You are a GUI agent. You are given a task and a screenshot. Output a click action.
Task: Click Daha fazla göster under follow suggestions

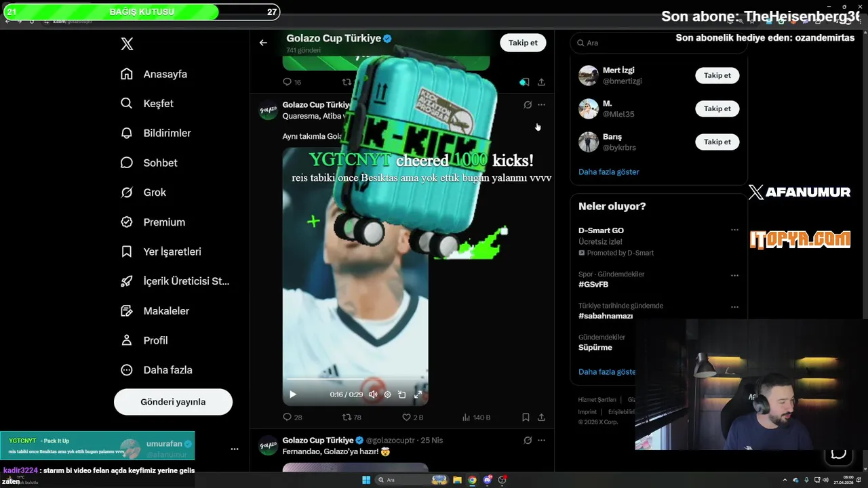pos(609,172)
